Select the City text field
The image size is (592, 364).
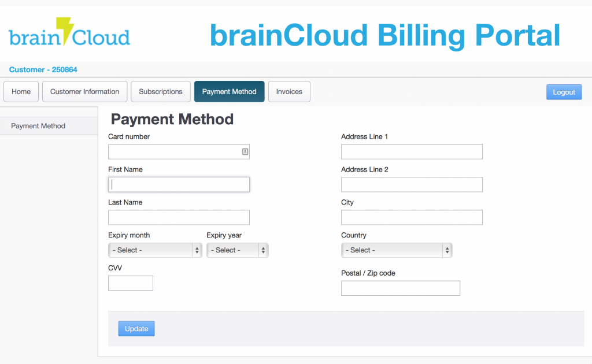[412, 217]
